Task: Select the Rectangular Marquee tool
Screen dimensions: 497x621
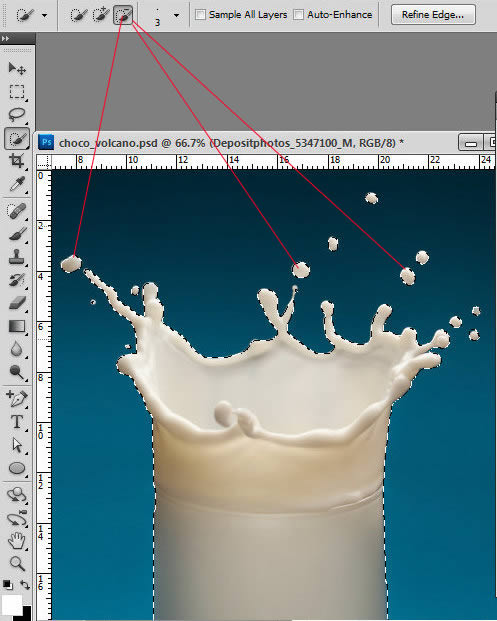Action: (x=17, y=91)
